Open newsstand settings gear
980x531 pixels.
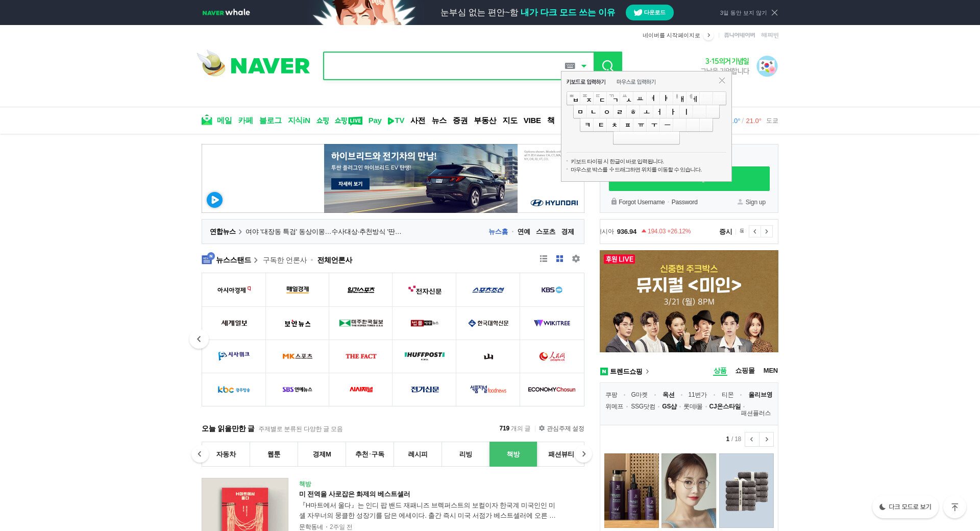[x=576, y=259]
